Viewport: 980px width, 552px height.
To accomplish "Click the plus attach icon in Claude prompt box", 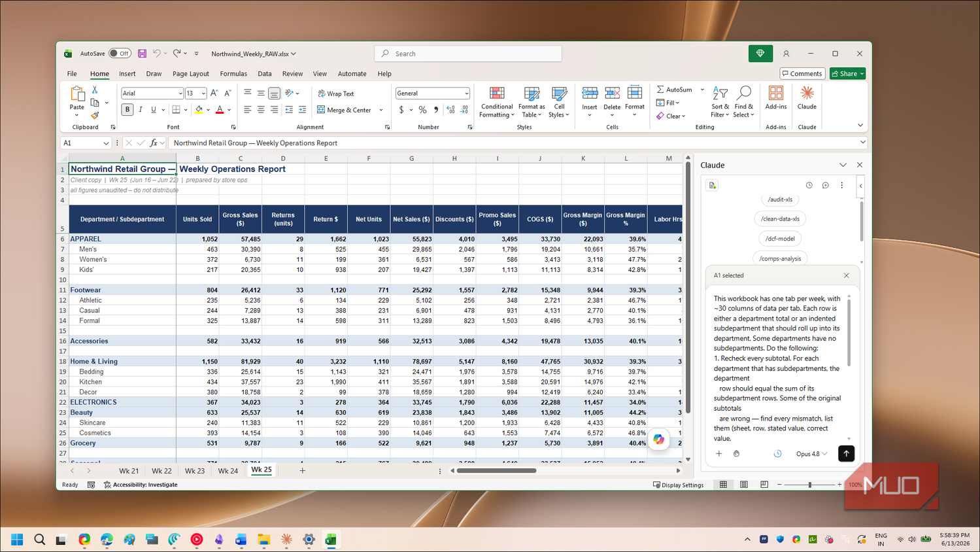I will (719, 454).
